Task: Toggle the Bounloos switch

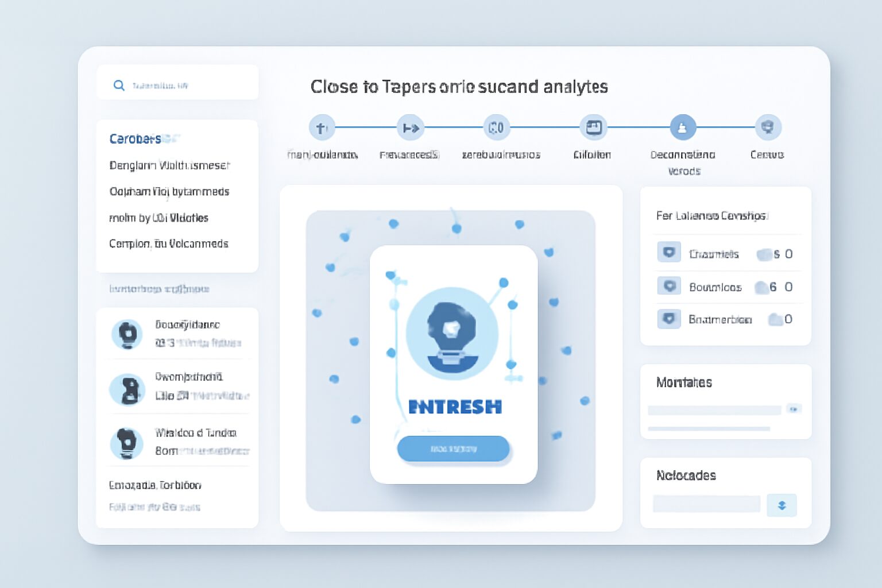Action: click(764, 285)
